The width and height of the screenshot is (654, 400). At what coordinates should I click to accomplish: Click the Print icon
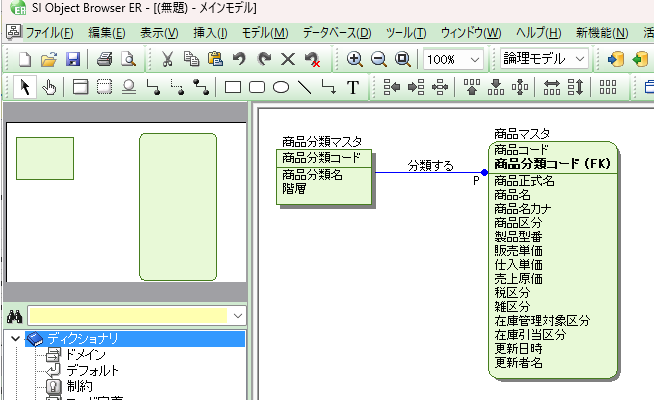pyautogui.click(x=104, y=59)
